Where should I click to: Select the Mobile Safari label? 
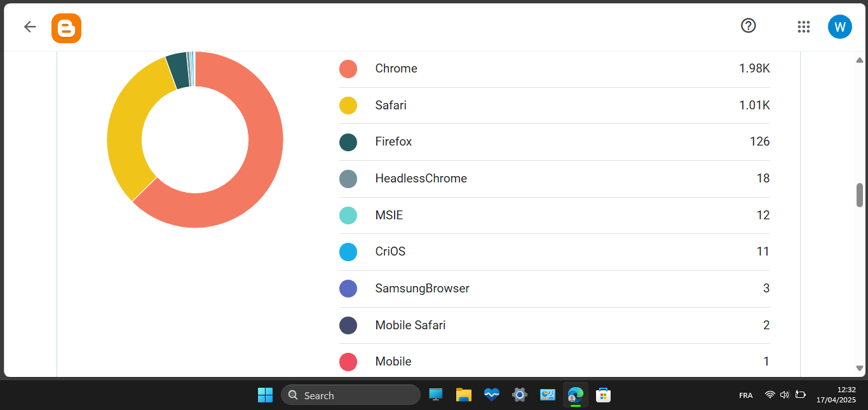coord(410,325)
